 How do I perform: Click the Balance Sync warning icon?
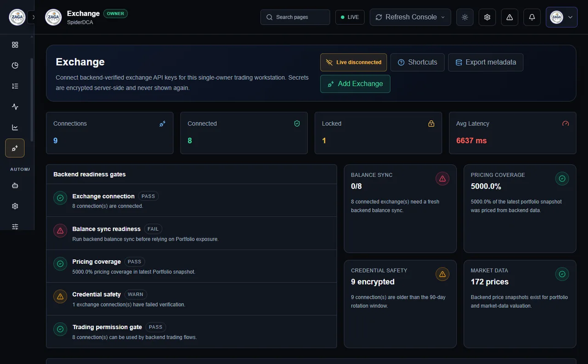point(442,179)
